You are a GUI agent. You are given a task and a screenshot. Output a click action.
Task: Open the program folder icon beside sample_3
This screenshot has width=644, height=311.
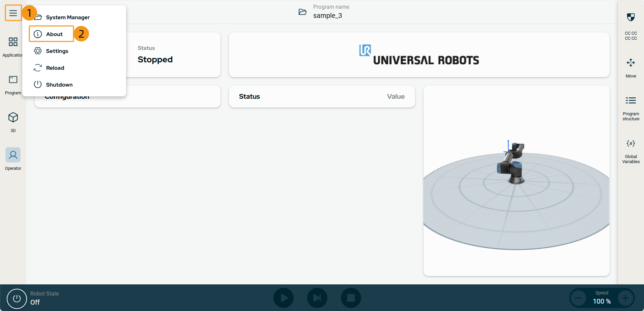click(x=302, y=12)
